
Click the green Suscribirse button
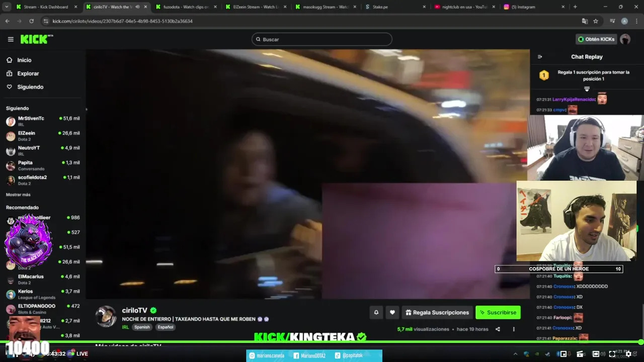coord(498,312)
